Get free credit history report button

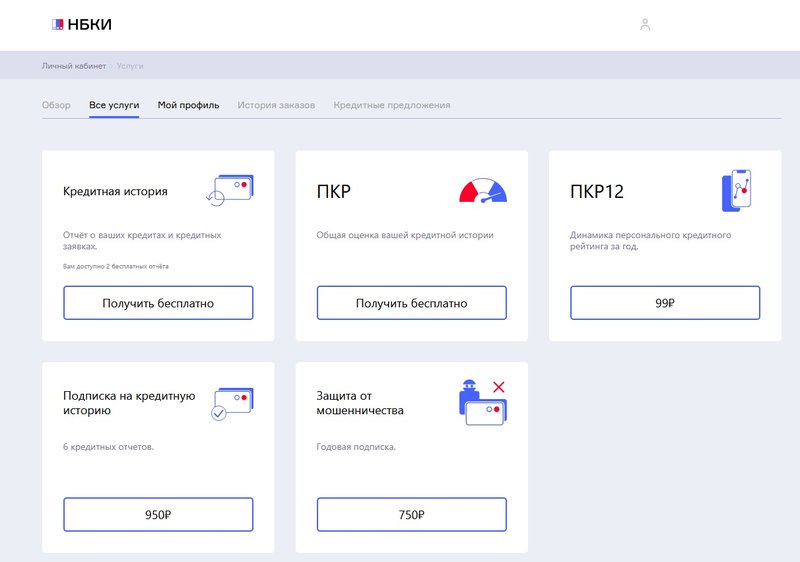click(158, 303)
